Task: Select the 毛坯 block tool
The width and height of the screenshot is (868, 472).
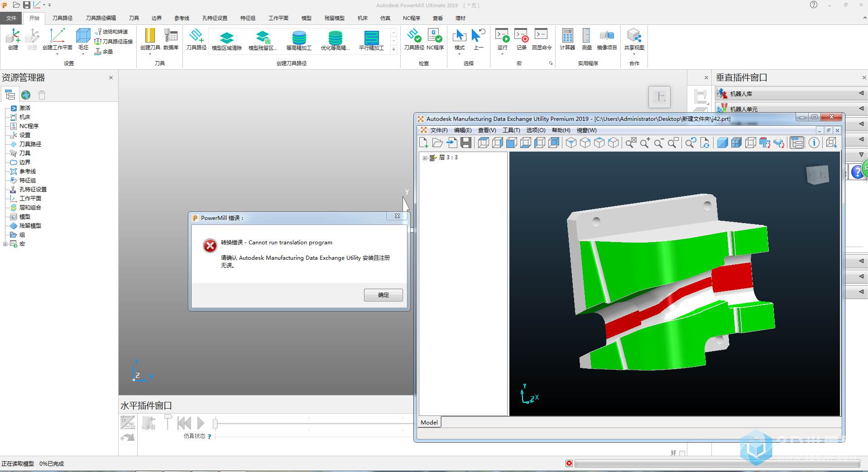Action: pos(83,39)
